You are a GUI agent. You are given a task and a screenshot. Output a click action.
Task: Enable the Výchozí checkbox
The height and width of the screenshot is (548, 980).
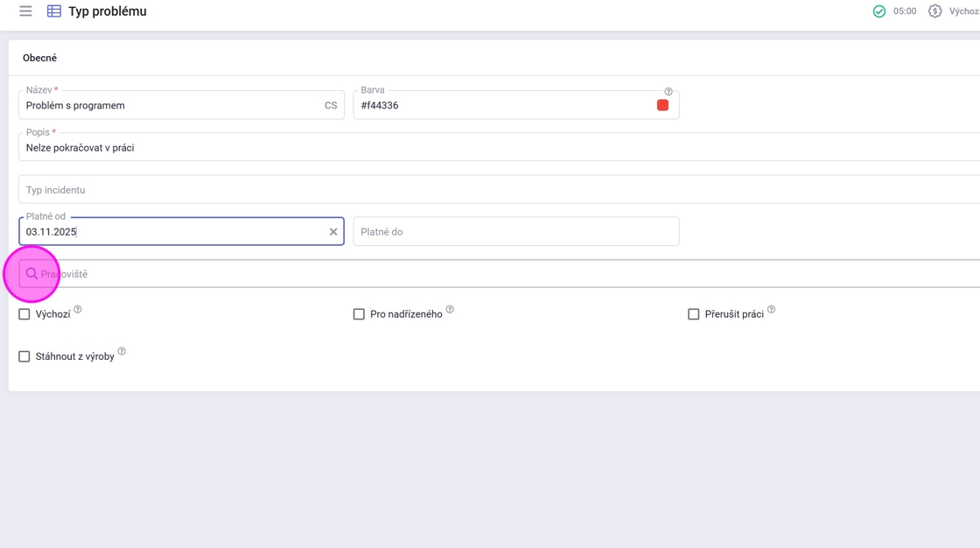(x=24, y=314)
